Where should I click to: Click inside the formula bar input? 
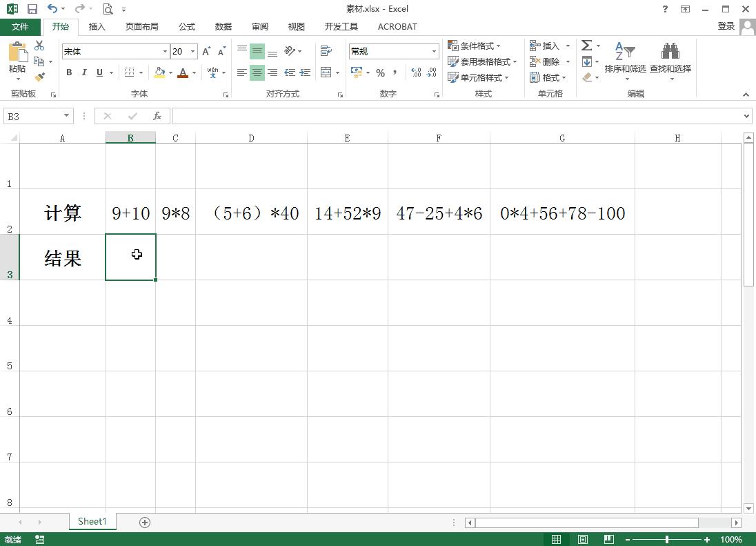pos(457,116)
